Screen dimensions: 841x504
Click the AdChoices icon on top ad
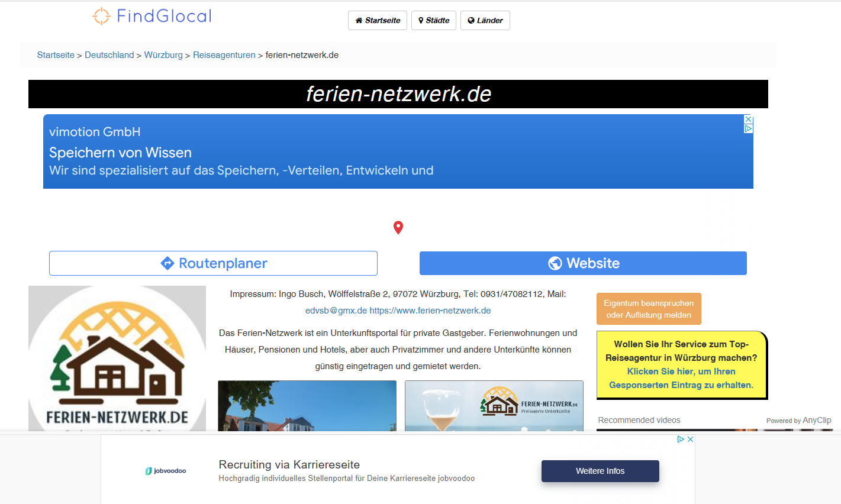[748, 129]
